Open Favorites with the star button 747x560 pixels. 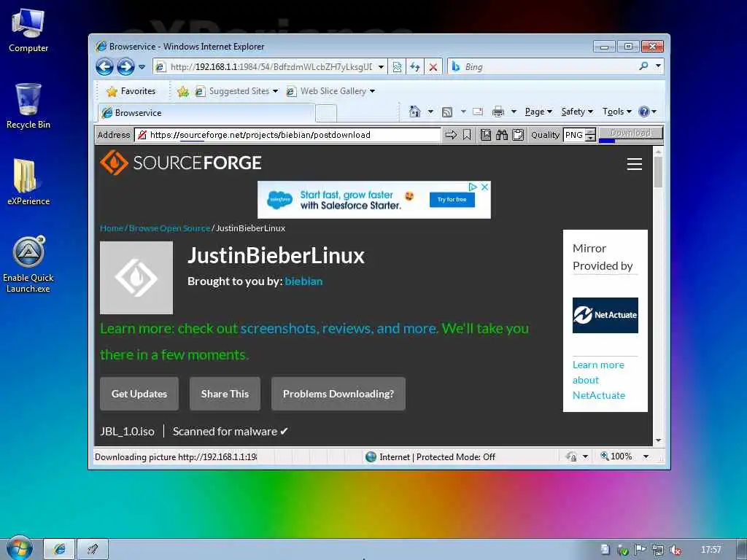click(131, 91)
